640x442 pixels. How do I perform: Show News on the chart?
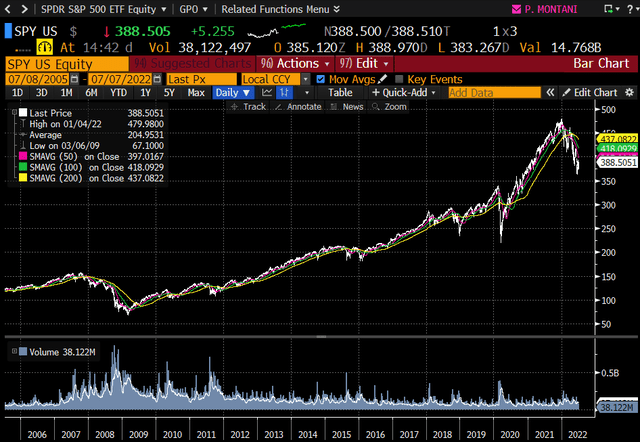click(x=347, y=107)
